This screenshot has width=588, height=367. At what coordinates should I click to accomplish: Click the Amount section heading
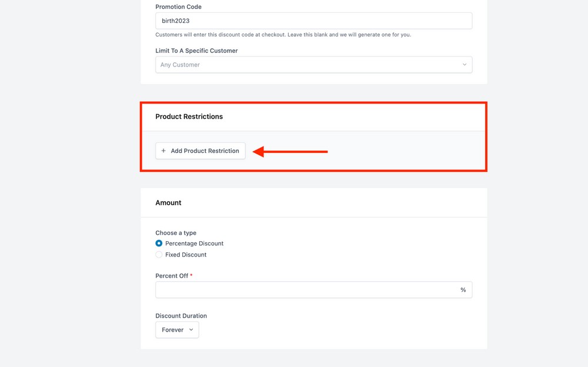[168, 202]
